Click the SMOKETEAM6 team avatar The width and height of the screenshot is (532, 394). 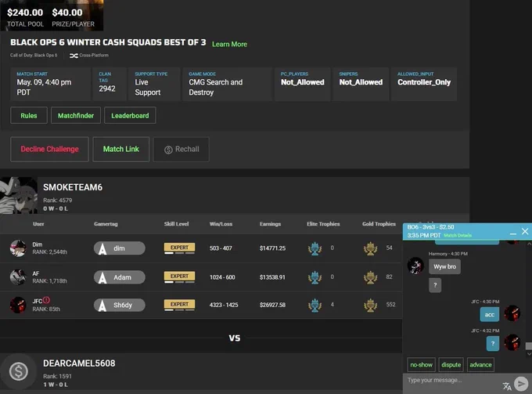point(19,195)
